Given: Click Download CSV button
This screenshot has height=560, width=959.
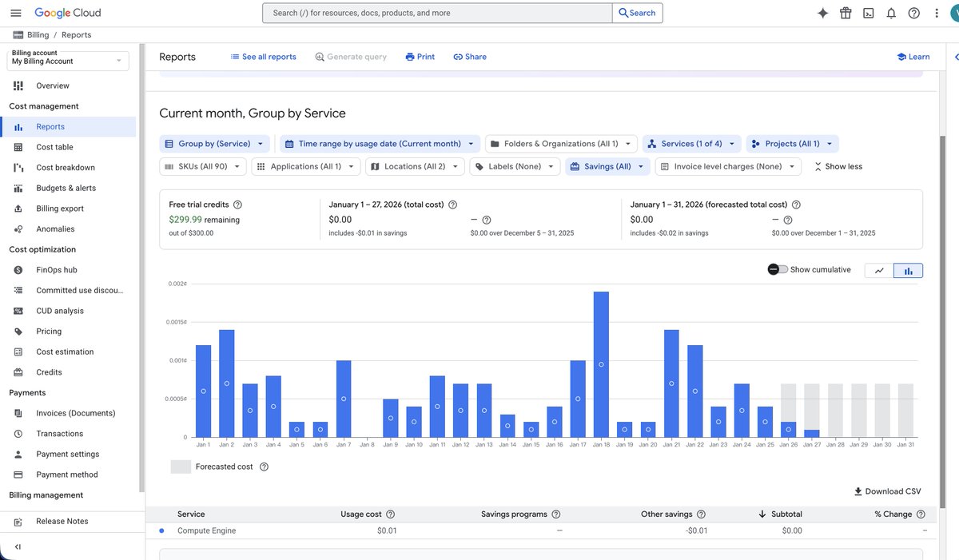Looking at the screenshot, I should [x=887, y=491].
